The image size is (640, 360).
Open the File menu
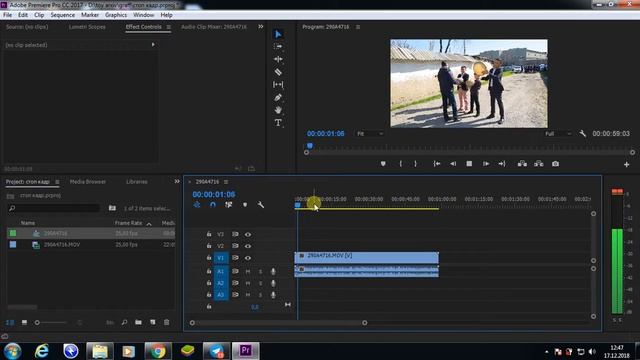pos(7,15)
